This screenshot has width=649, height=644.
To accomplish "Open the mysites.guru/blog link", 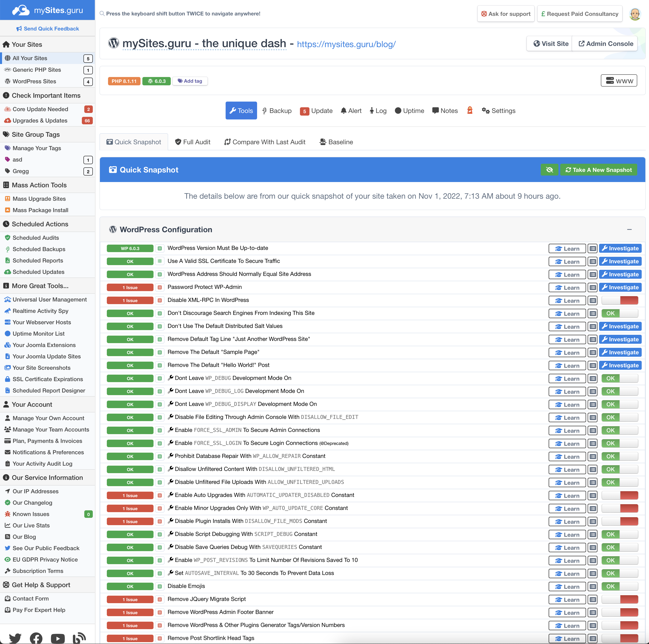I will [346, 44].
